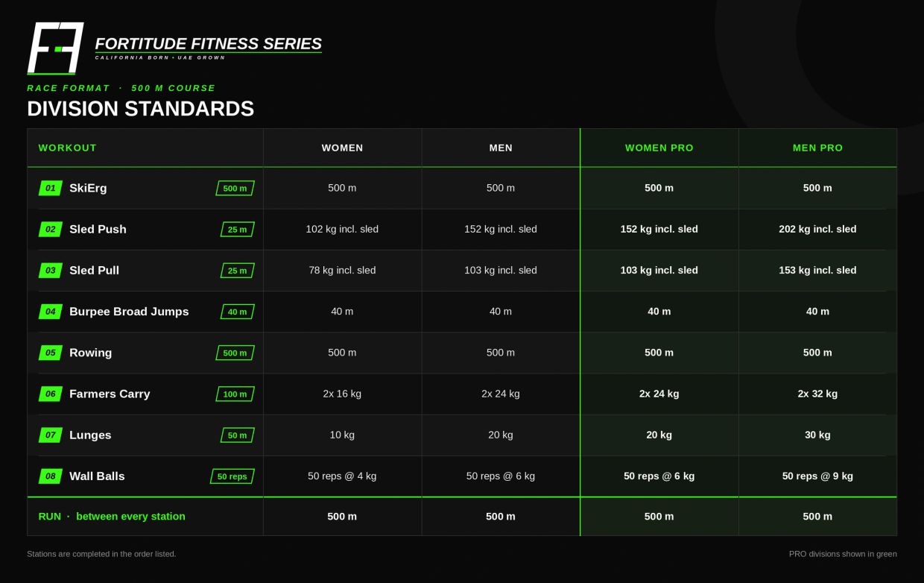Click the MEN PRO column header
The width and height of the screenshot is (924, 583).
(817, 148)
